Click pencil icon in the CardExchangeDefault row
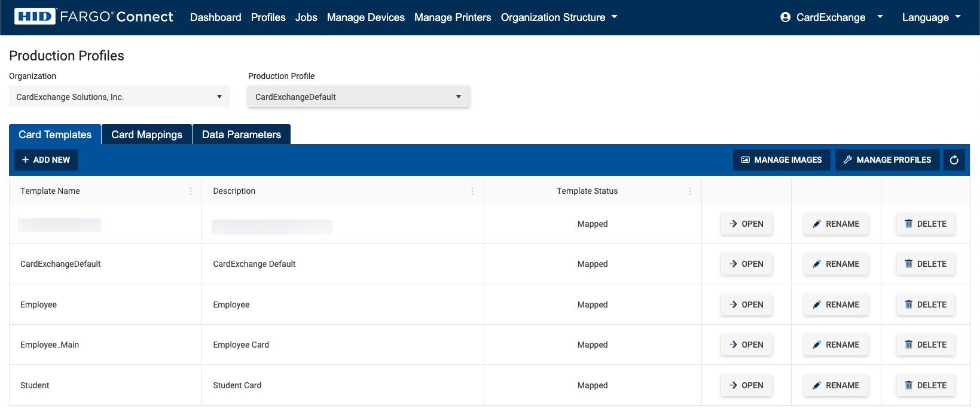This screenshot has height=420, width=980. [x=817, y=264]
